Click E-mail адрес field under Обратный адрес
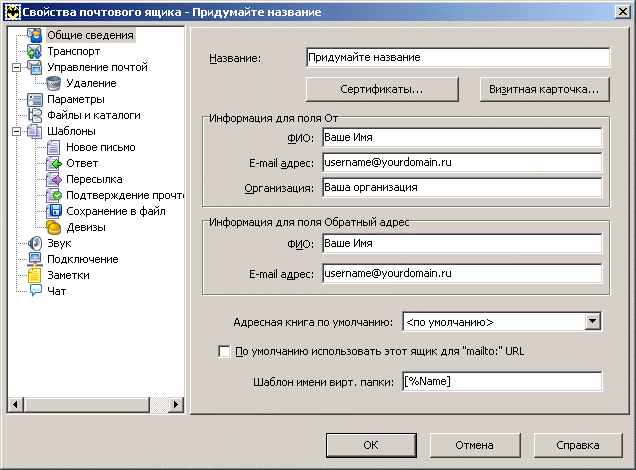 click(462, 273)
